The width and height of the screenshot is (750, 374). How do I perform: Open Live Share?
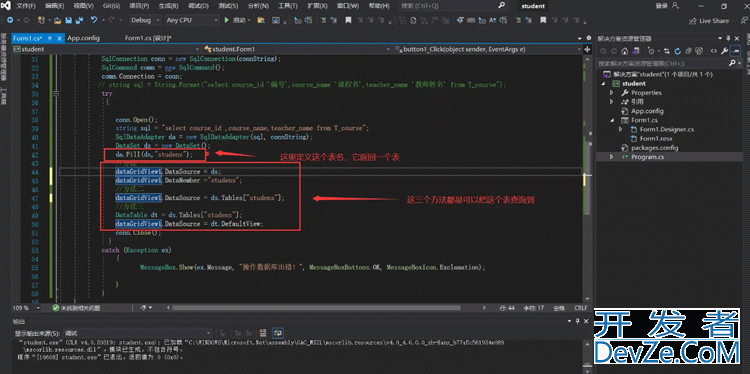click(710, 21)
